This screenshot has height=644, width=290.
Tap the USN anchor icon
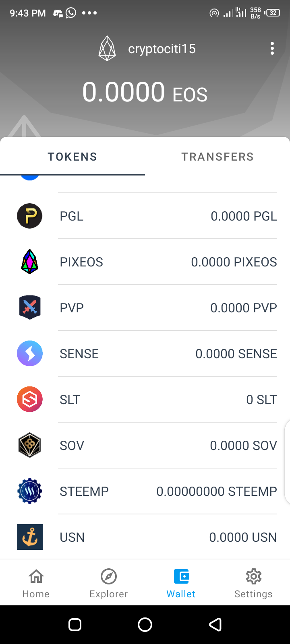(x=30, y=537)
